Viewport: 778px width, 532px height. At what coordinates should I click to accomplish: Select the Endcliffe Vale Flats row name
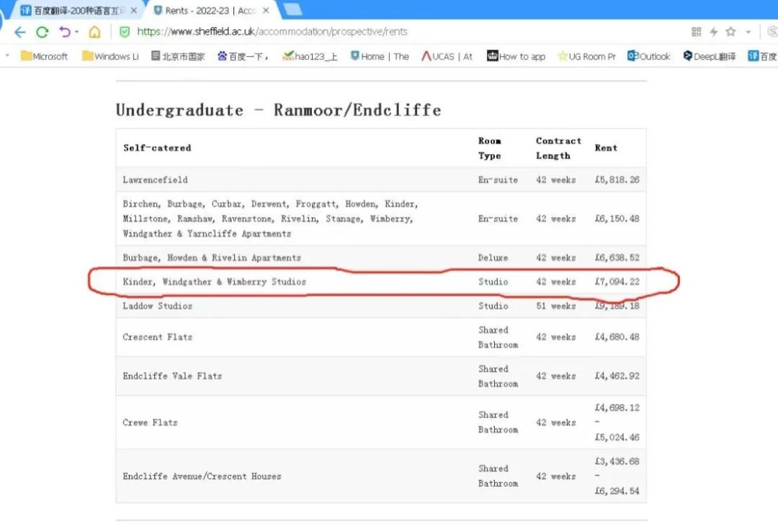(172, 376)
